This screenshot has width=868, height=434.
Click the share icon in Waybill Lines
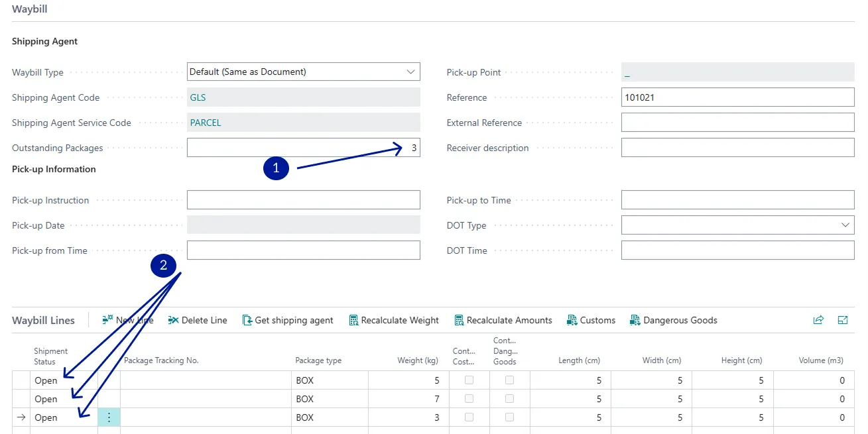coord(818,320)
